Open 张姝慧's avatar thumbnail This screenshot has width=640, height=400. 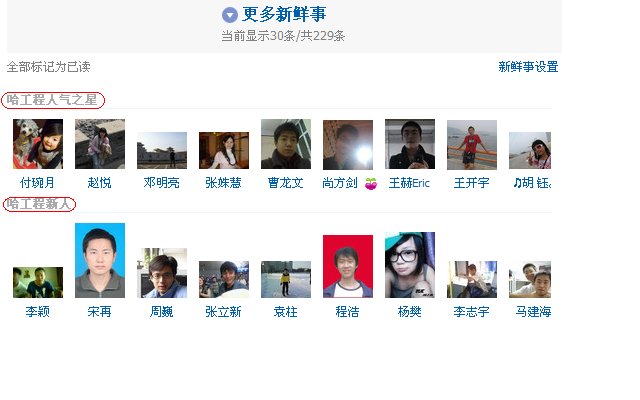pyautogui.click(x=224, y=150)
